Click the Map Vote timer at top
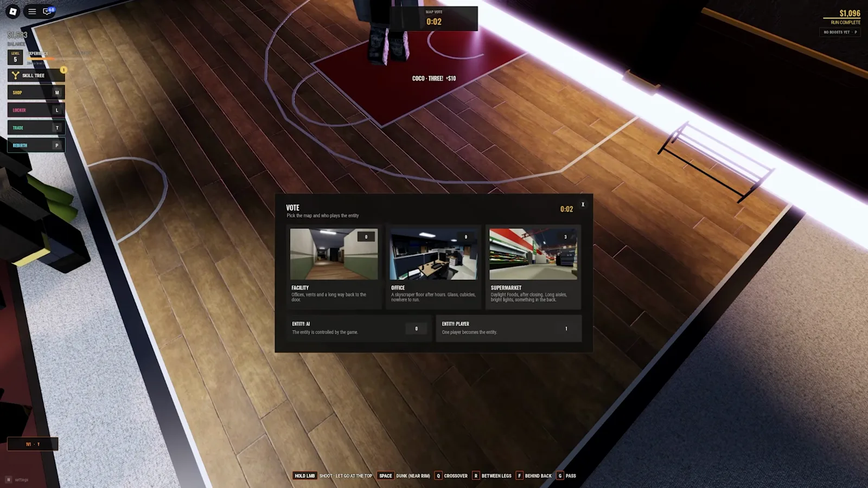This screenshot has height=488, width=868. (x=434, y=18)
